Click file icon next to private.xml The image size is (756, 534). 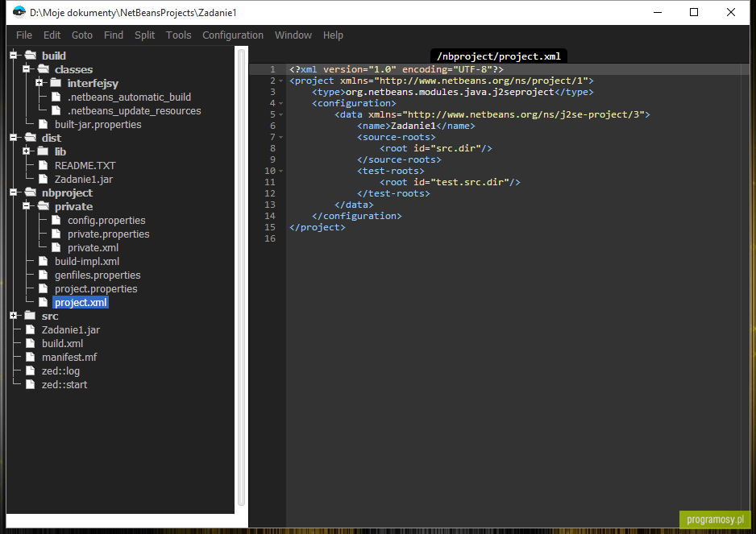click(56, 247)
